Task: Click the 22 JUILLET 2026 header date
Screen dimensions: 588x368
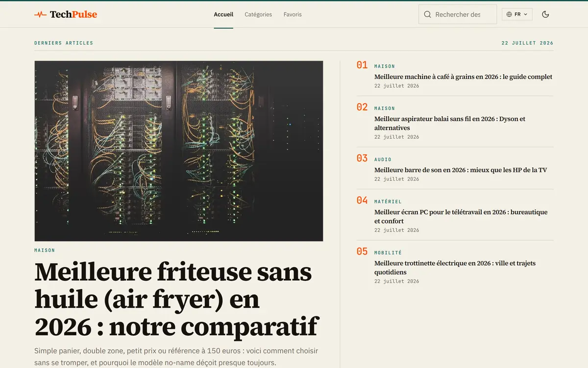Action: tap(527, 43)
